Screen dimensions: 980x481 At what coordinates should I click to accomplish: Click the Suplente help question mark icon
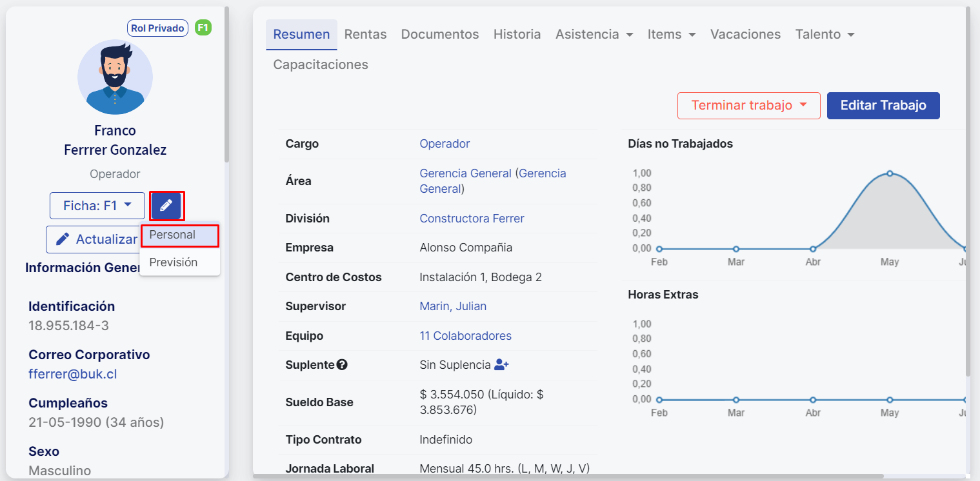pyautogui.click(x=343, y=365)
